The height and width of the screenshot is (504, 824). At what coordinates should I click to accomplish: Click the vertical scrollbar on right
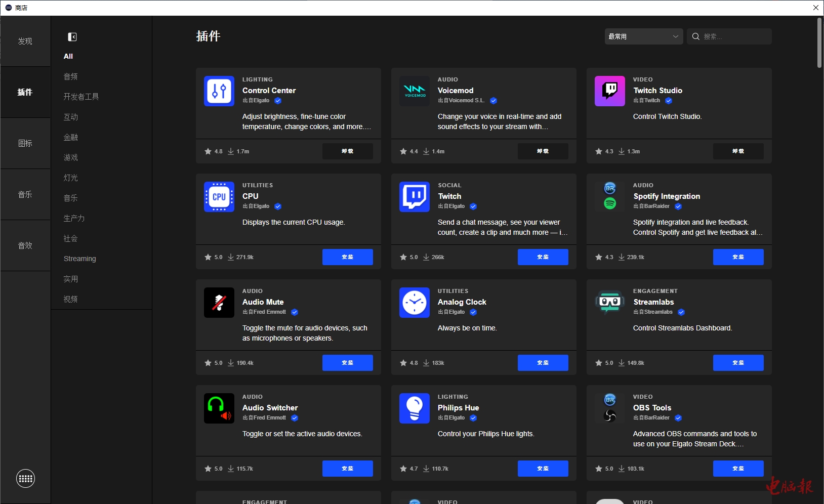(x=819, y=43)
